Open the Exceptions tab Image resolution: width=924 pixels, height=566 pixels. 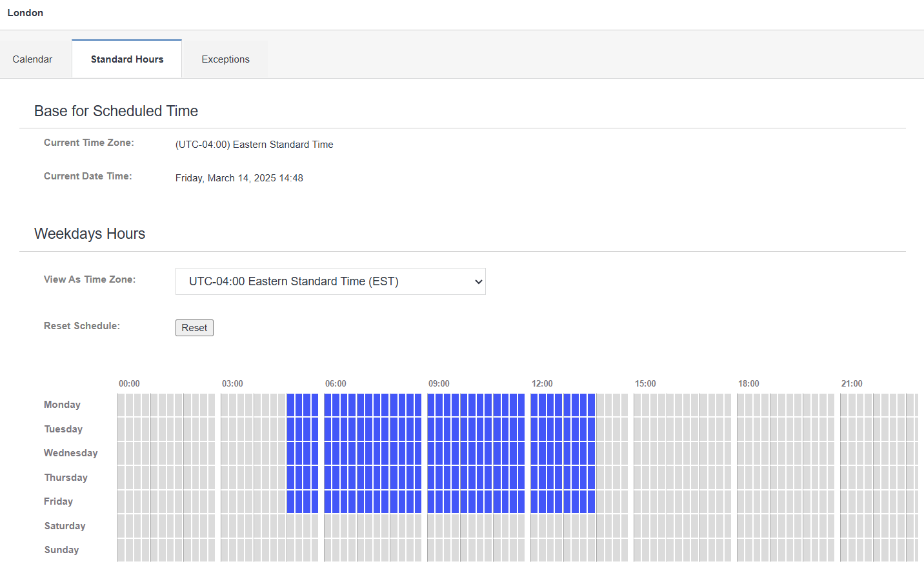225,59
